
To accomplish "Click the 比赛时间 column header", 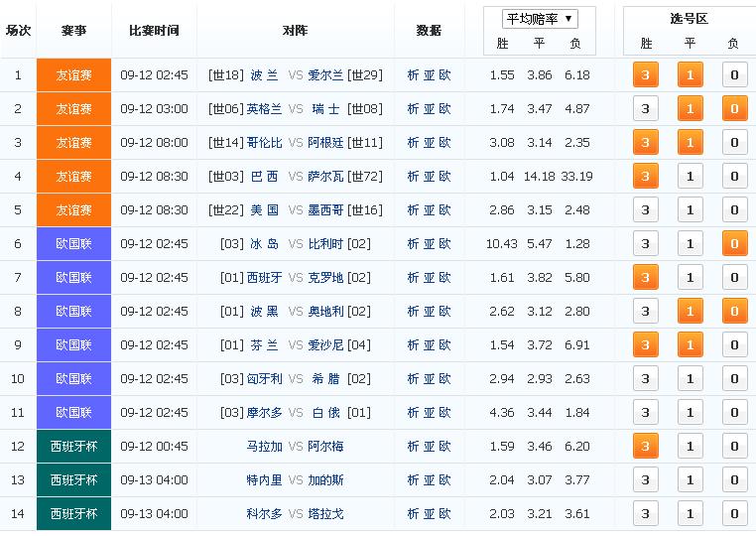I will pyautogui.click(x=154, y=31).
